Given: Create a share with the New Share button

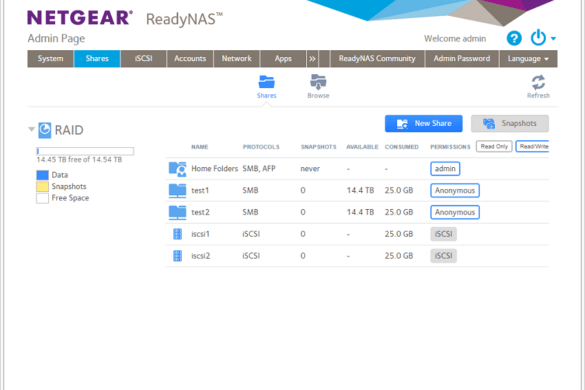Looking at the screenshot, I should coord(423,124).
